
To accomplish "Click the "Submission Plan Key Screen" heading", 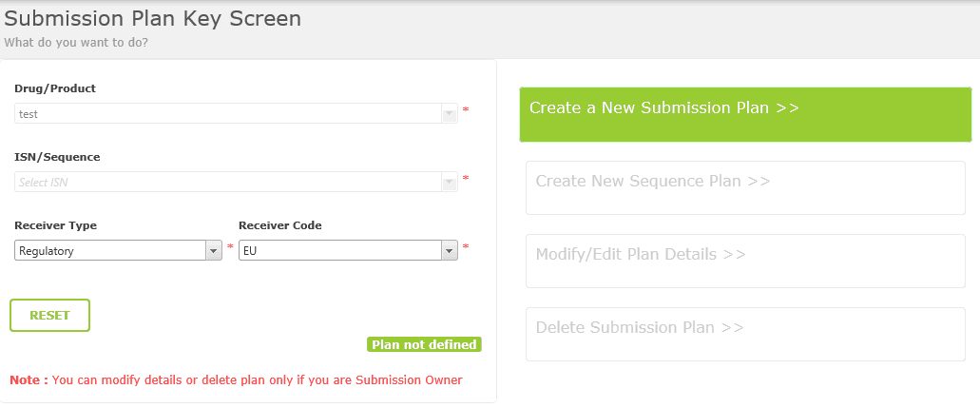I will tap(153, 18).
